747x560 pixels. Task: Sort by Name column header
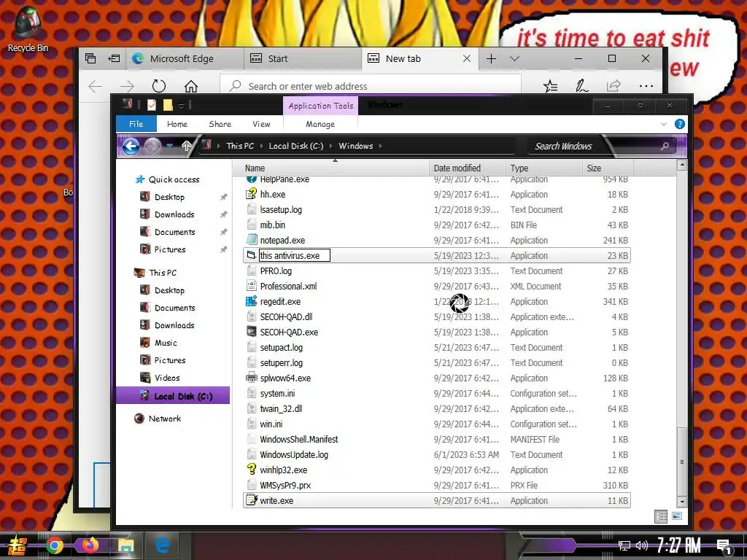click(331, 168)
